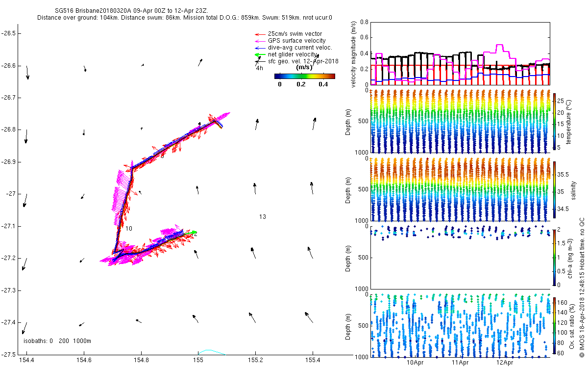Click the '(m/s)' colorbar unit label
This screenshot has width=588, height=368.
click(x=304, y=68)
